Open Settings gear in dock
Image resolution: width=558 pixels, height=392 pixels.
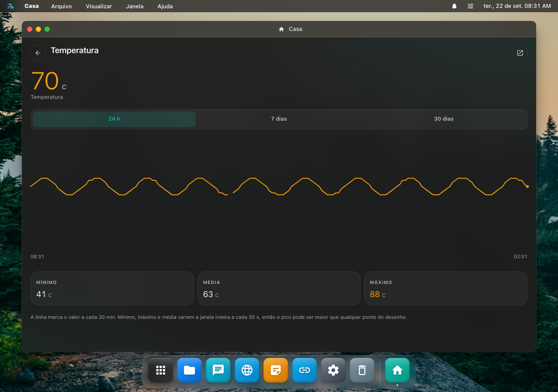coord(333,370)
